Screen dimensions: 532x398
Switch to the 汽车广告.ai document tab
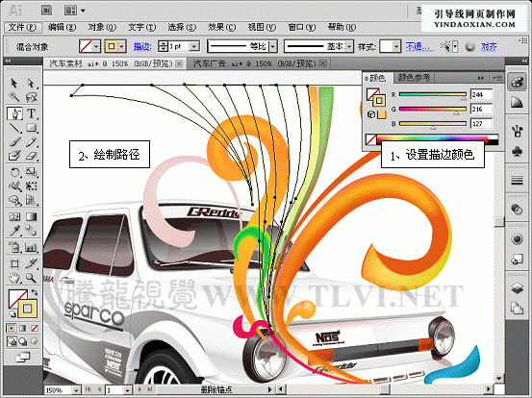point(255,63)
